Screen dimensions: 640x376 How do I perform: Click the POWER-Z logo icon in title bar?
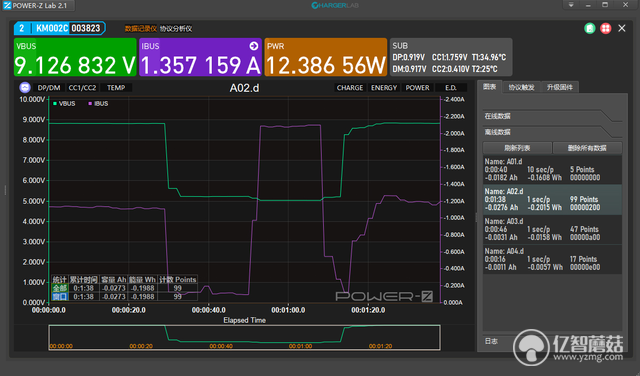7,5
